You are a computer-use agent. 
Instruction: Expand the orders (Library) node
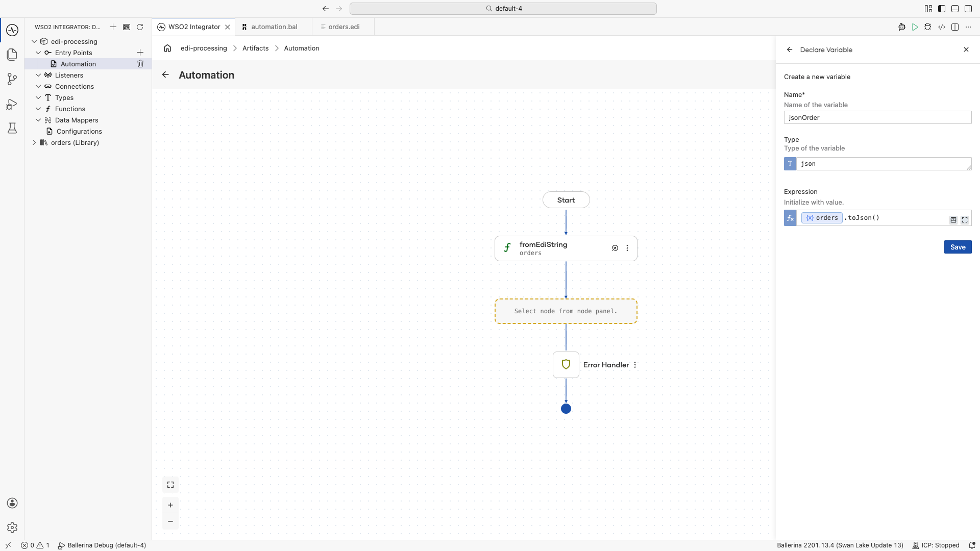coord(34,142)
